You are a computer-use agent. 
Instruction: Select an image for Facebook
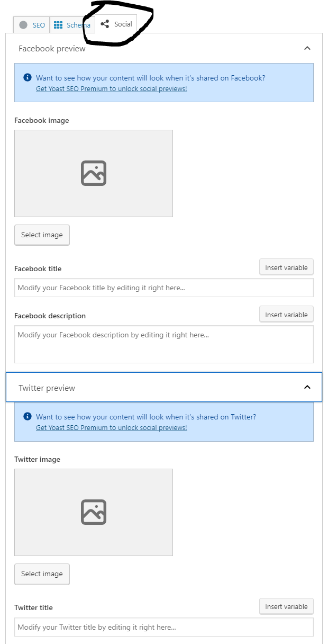[x=42, y=235]
